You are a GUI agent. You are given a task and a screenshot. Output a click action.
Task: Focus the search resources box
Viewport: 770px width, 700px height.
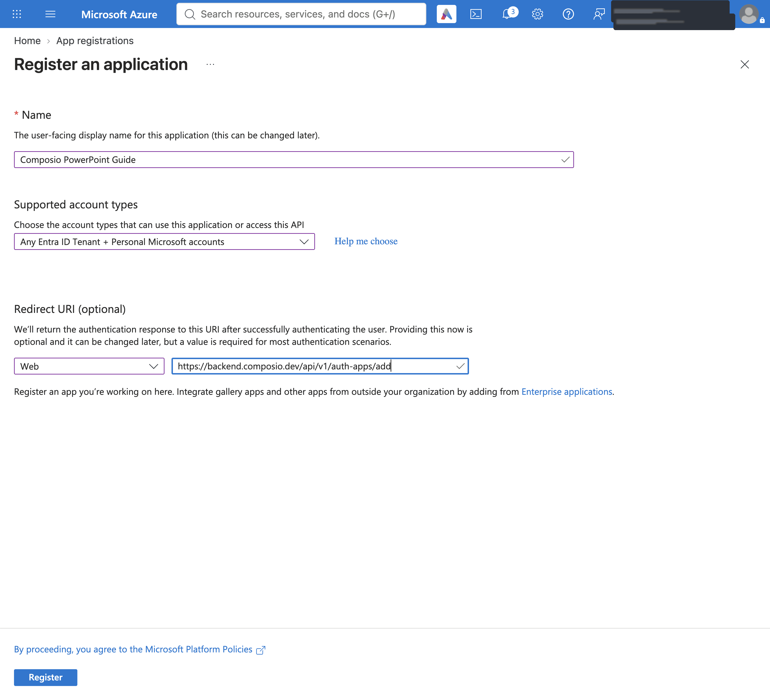pyautogui.click(x=301, y=14)
